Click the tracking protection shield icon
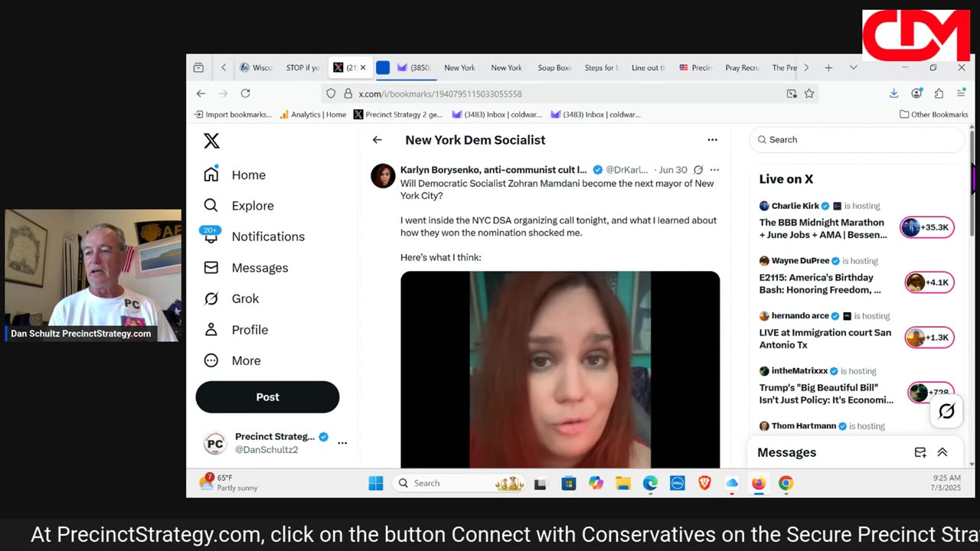Image resolution: width=980 pixels, height=551 pixels. pos(331,93)
